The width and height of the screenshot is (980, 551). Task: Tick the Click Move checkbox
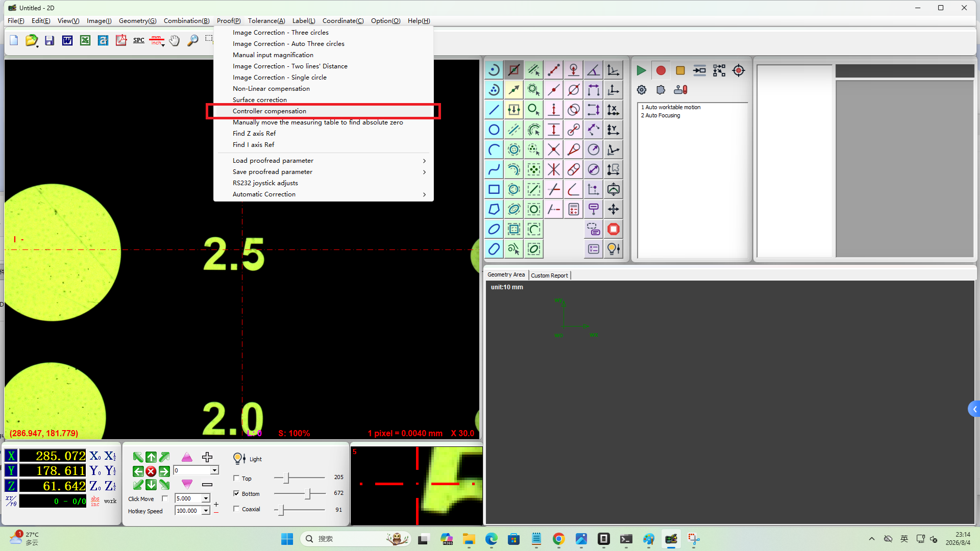pyautogui.click(x=164, y=498)
